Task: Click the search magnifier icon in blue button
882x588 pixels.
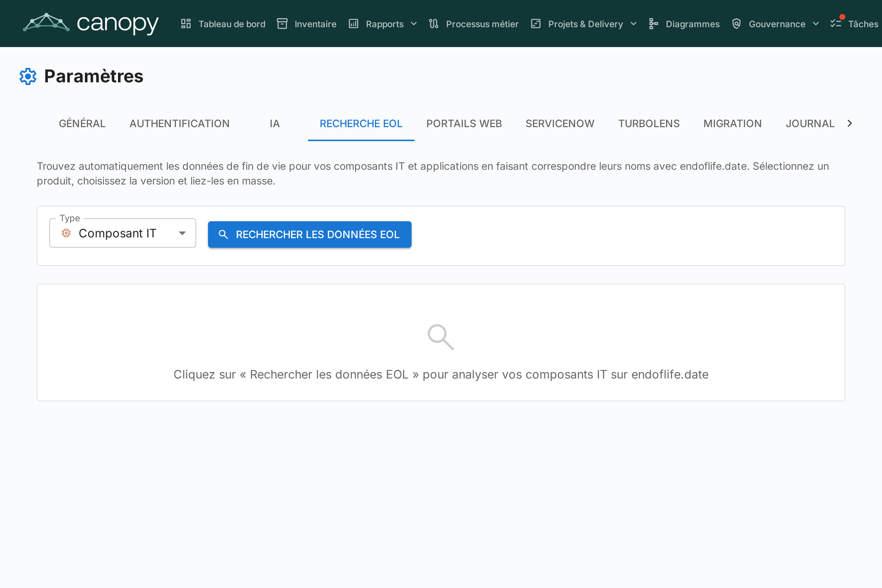Action: [x=223, y=234]
